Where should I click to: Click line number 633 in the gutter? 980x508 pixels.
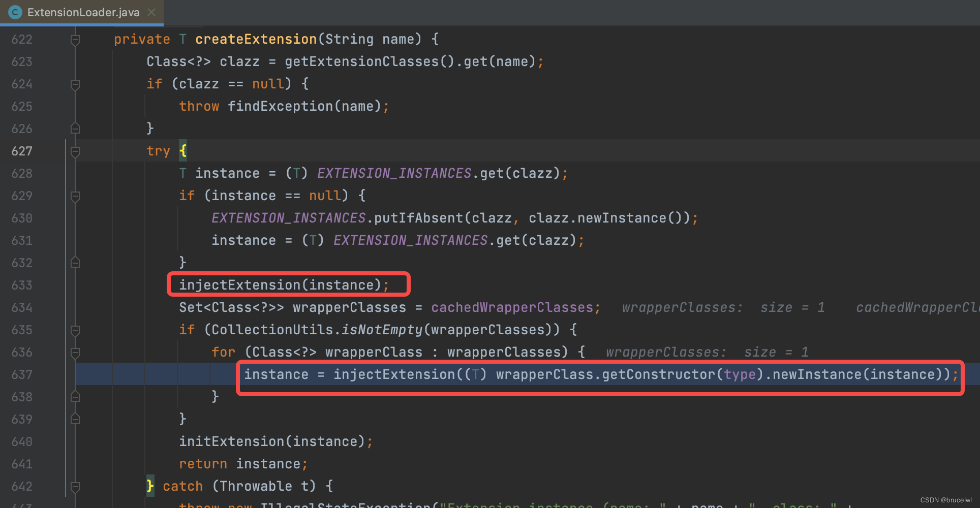pos(22,285)
